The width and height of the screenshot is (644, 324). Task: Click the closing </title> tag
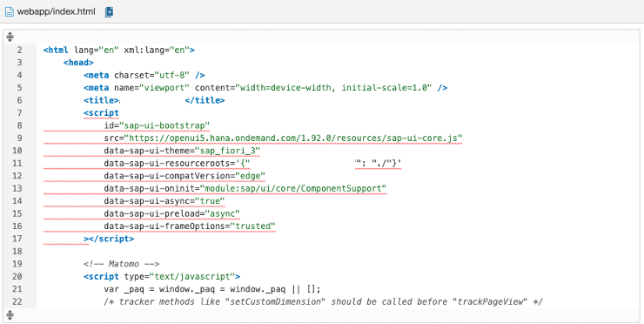click(205, 100)
